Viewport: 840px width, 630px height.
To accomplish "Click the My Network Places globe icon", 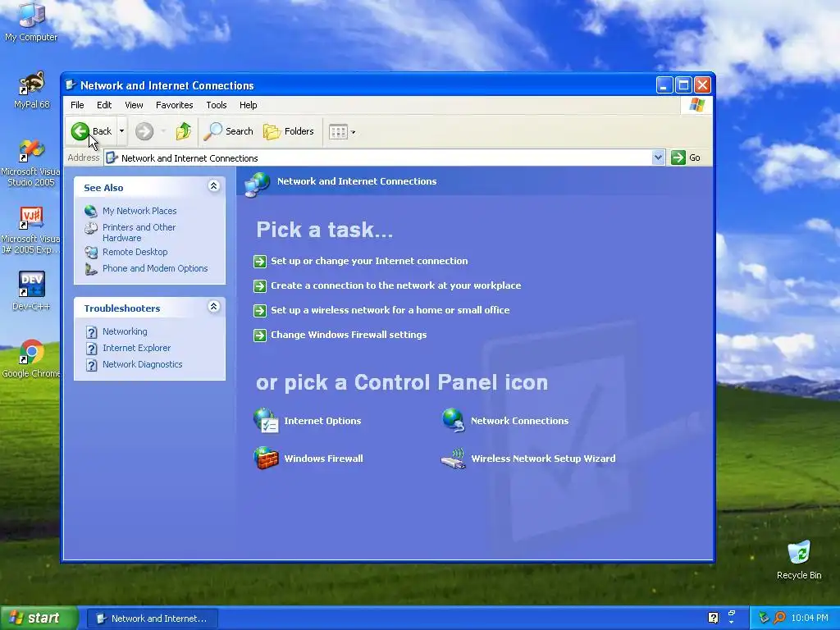I will [91, 211].
